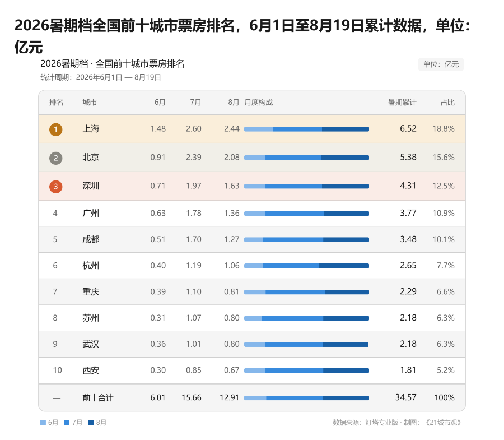Select the 北京 city name

(x=91, y=158)
